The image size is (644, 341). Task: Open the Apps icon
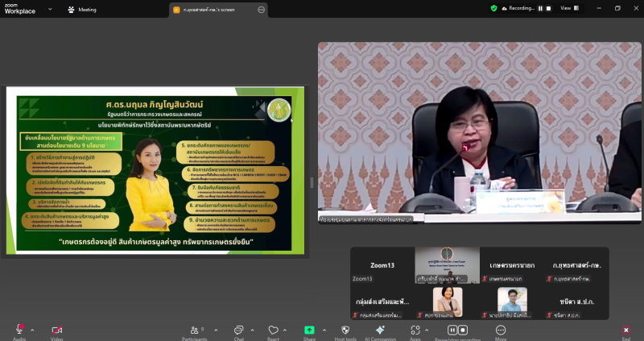(415, 330)
